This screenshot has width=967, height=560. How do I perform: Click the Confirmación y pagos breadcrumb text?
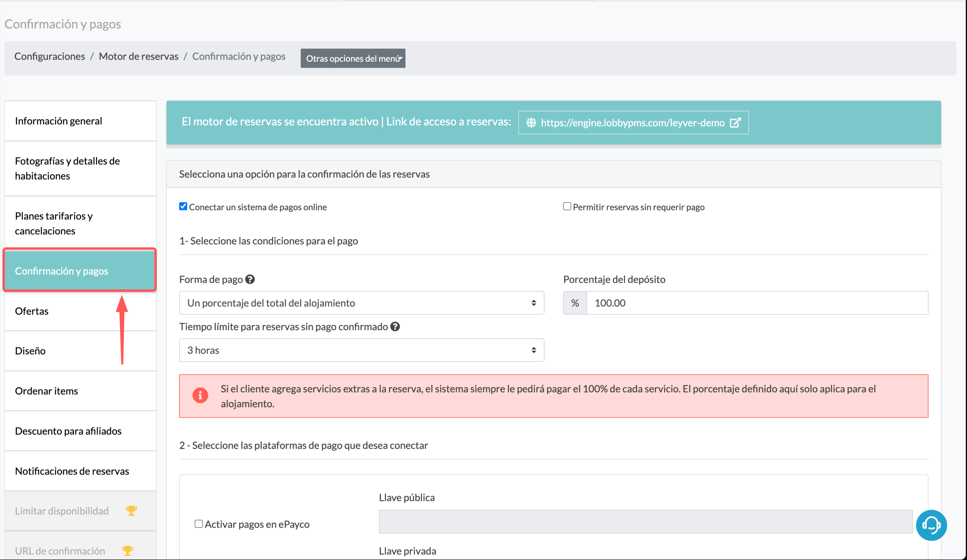point(239,56)
